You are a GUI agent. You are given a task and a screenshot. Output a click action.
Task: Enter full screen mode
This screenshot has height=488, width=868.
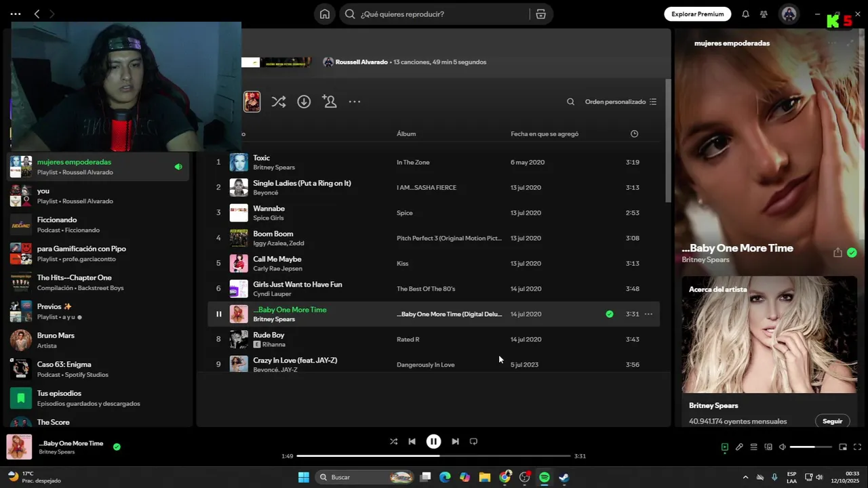[x=857, y=447]
